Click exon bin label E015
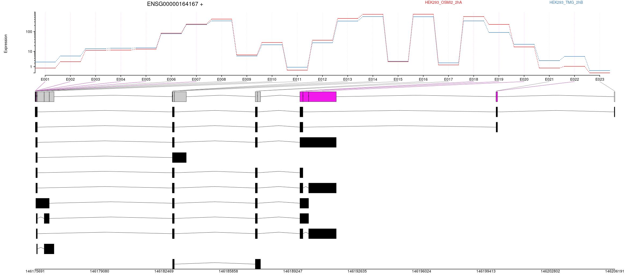The height and width of the screenshot is (276, 644). tap(398, 79)
